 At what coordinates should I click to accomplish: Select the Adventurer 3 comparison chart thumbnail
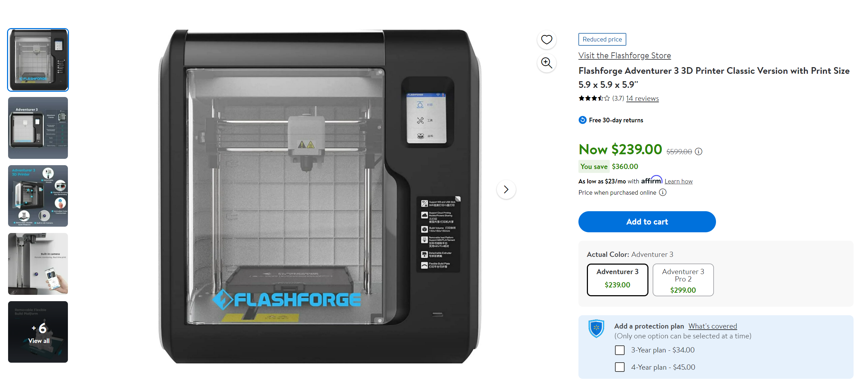tap(38, 128)
